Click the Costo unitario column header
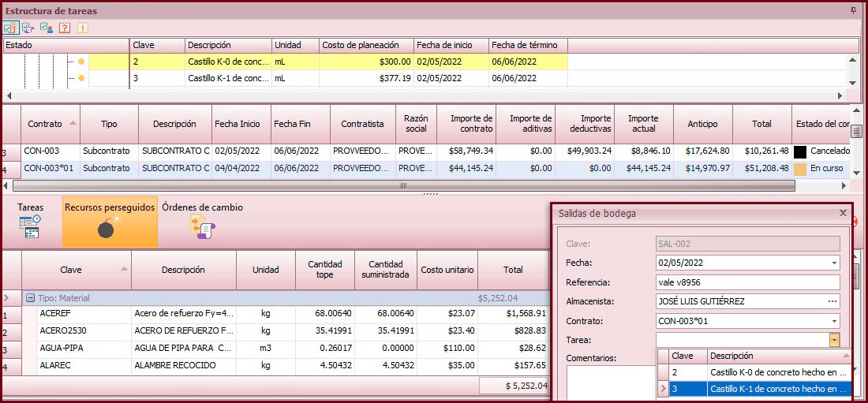The image size is (868, 403). pos(447,271)
